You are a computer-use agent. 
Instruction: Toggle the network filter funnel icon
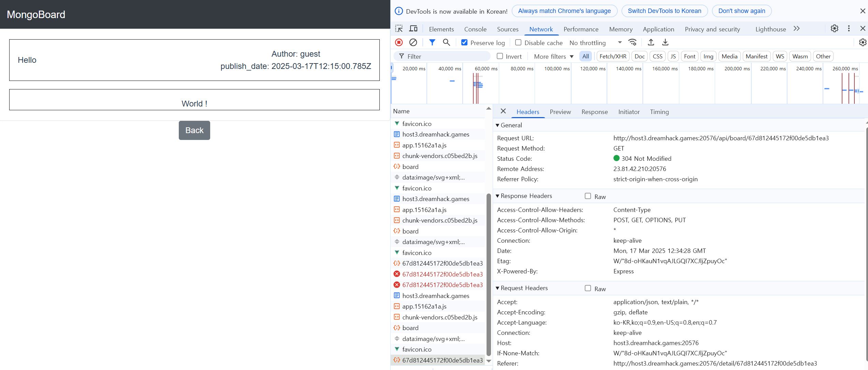click(x=432, y=42)
